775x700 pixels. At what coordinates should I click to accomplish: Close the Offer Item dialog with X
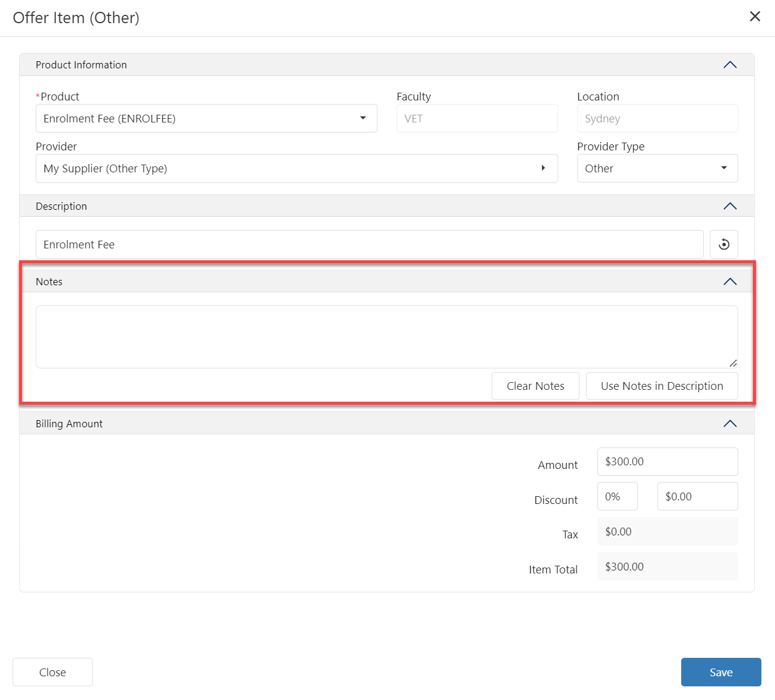click(755, 17)
